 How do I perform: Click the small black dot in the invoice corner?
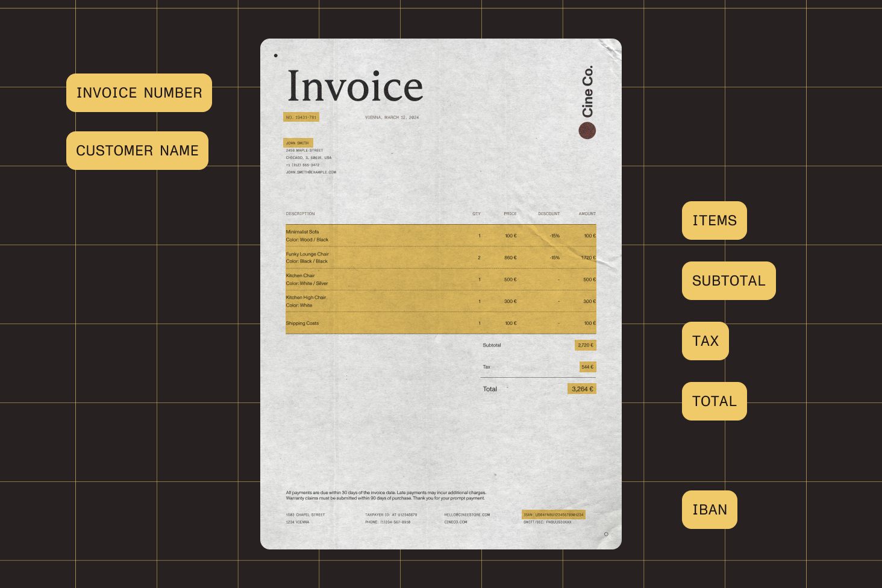276,55
